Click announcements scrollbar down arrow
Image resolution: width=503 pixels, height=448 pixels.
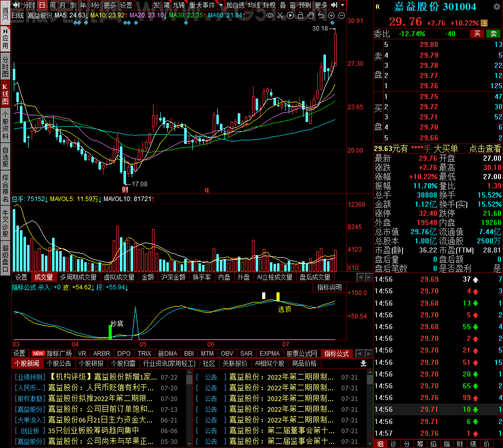(369, 444)
